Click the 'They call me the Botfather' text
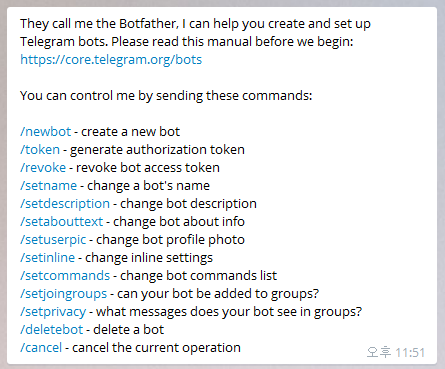 (x=99, y=24)
